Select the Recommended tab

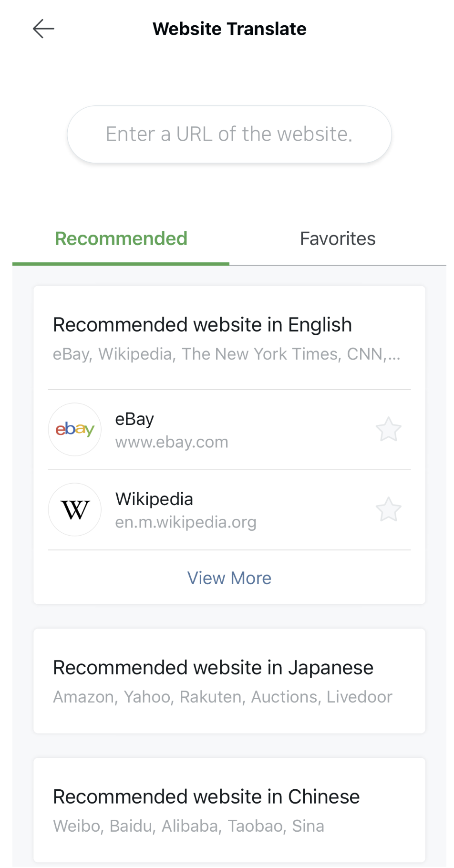pos(121,238)
